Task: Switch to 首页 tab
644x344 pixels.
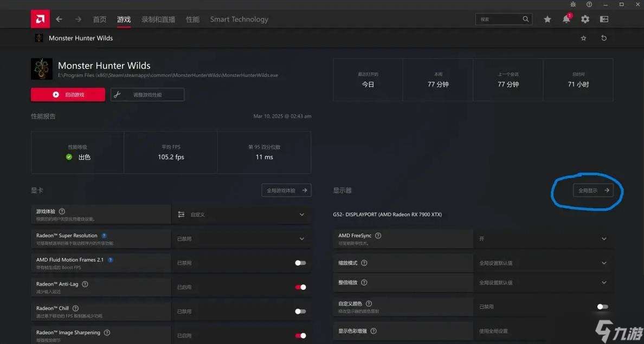Action: (x=99, y=20)
